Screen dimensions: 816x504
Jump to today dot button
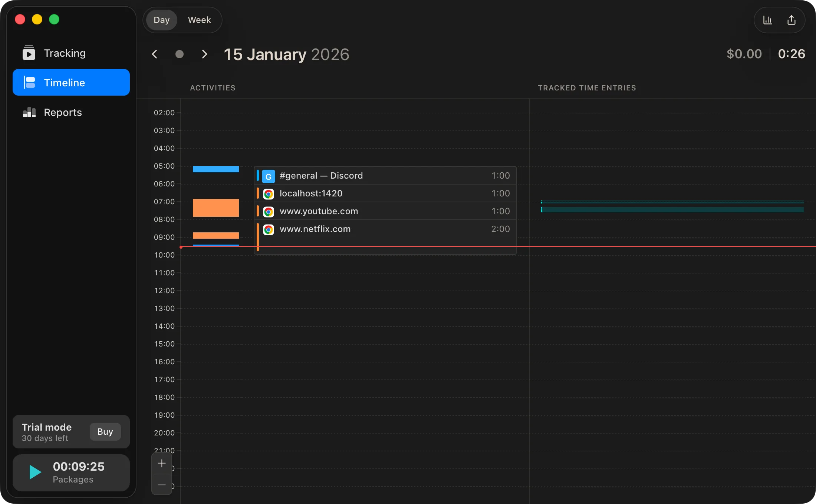[180, 54]
